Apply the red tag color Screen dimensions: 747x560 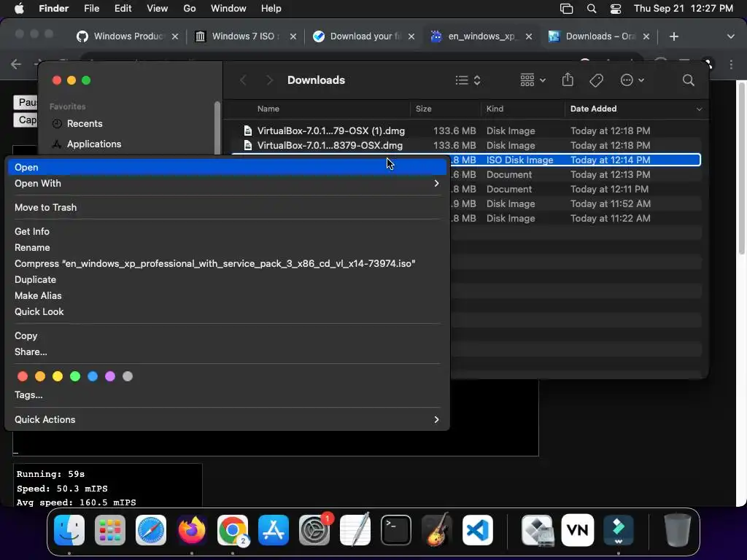coord(23,377)
